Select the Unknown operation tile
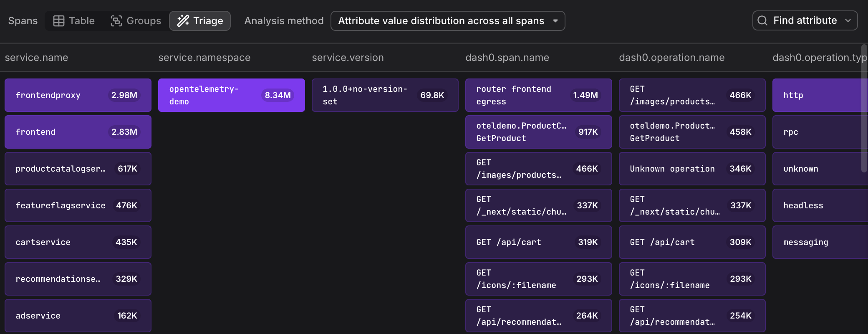This screenshot has width=868, height=334. pos(692,169)
